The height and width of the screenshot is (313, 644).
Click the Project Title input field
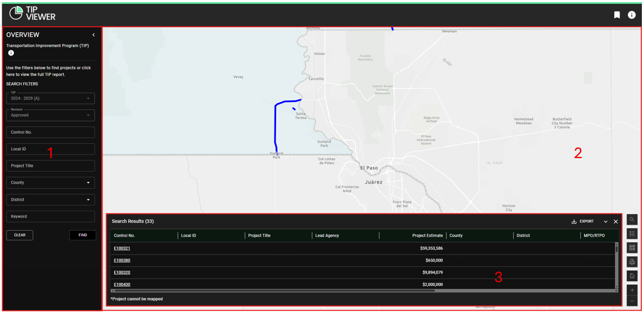[x=50, y=166]
